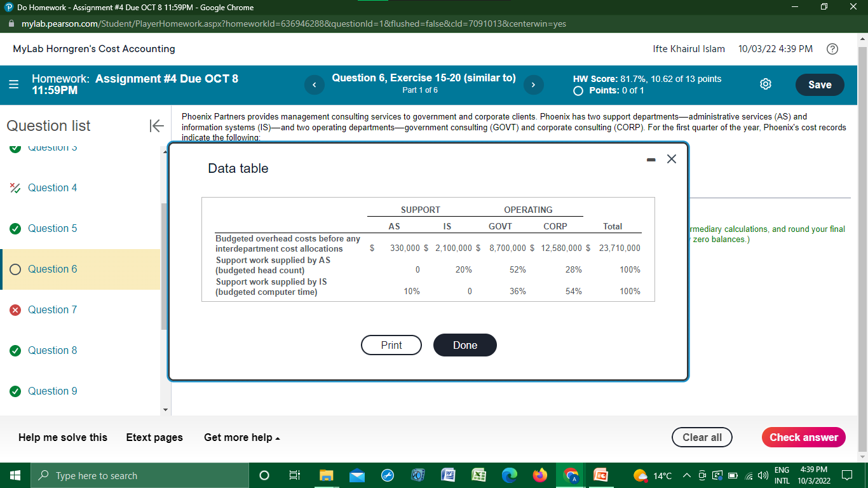868x488 pixels.
Task: Open notification center icon
Action: pyautogui.click(x=847, y=475)
